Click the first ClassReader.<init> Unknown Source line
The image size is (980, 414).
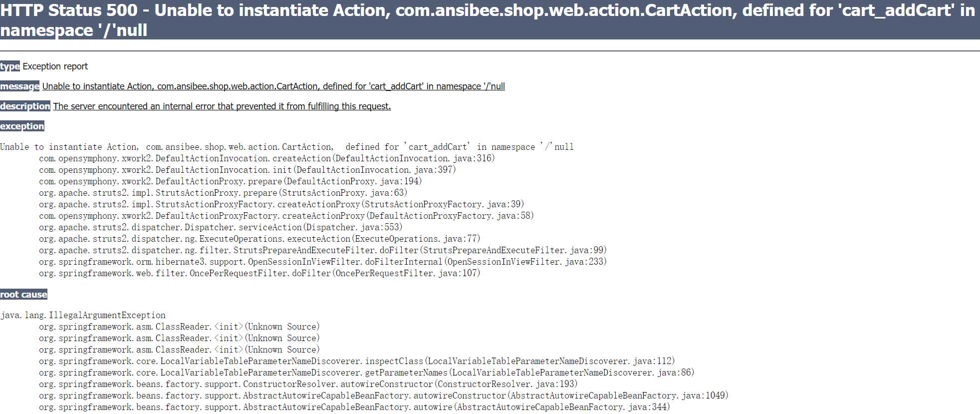click(179, 327)
